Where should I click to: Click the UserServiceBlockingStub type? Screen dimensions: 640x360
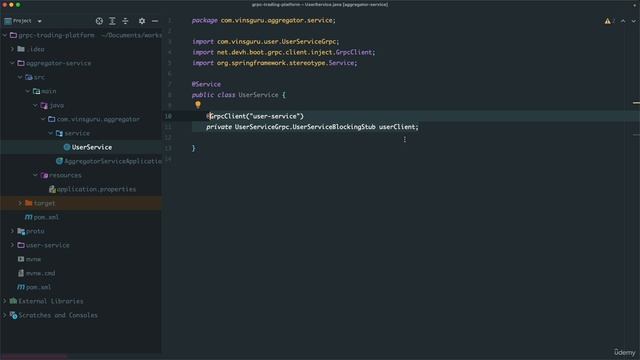(334, 127)
